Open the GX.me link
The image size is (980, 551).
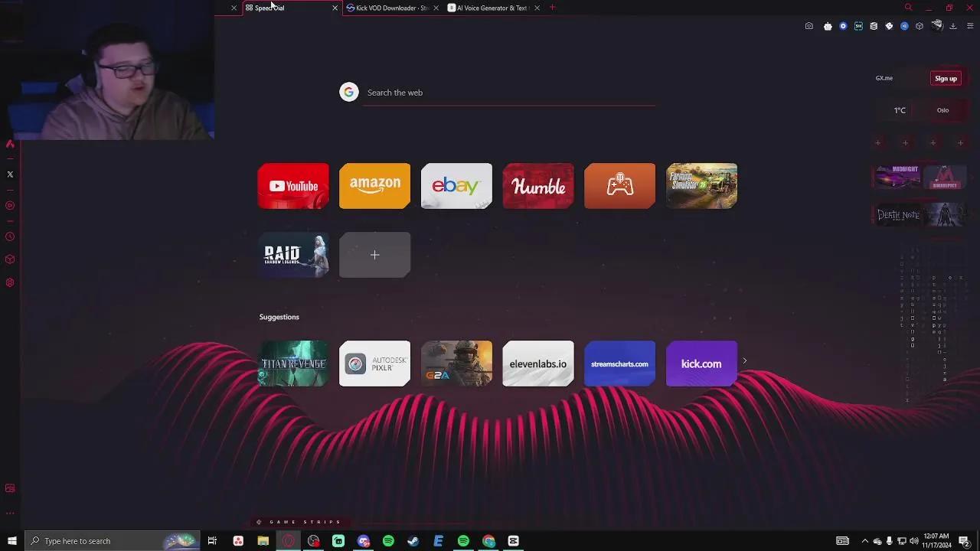pyautogui.click(x=884, y=78)
